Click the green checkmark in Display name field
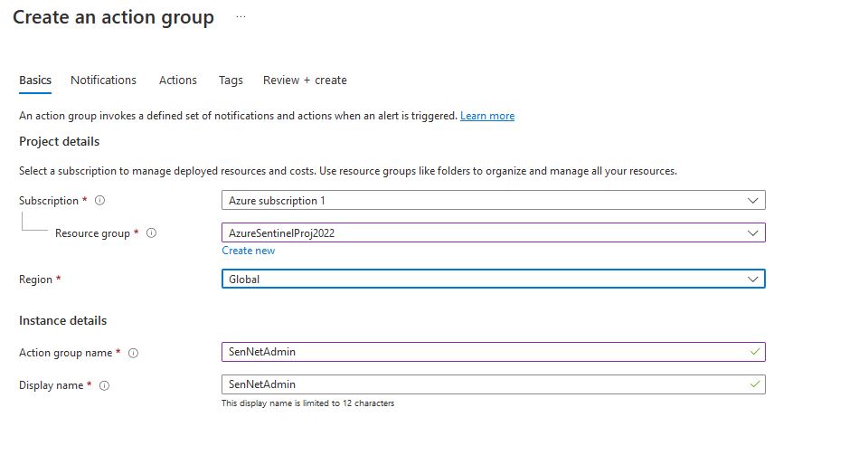 click(754, 384)
